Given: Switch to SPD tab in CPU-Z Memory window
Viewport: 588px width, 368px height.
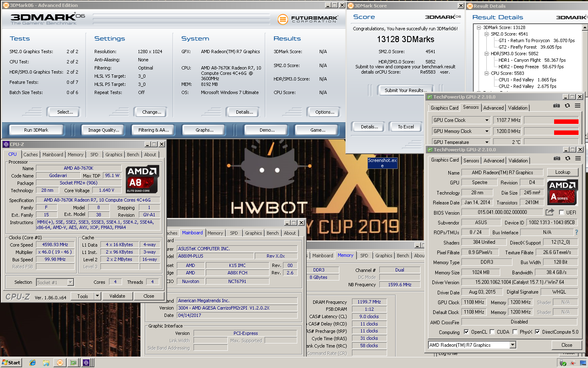Looking at the screenshot, I should click(x=364, y=256).
